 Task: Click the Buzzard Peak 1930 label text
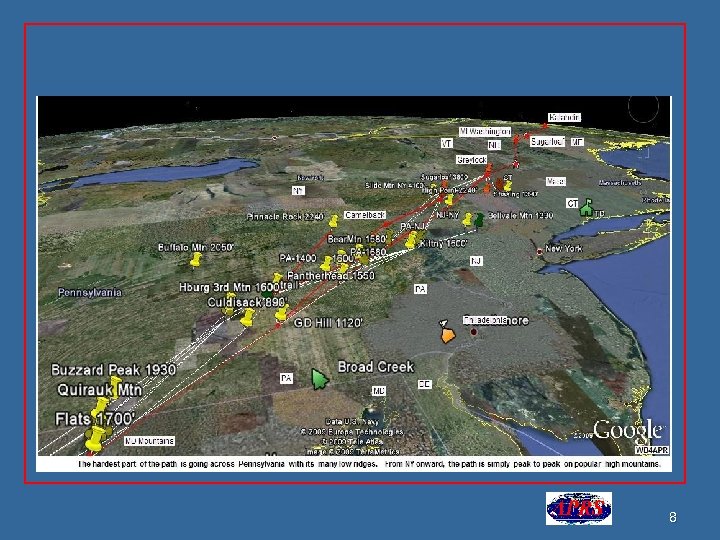(113, 370)
